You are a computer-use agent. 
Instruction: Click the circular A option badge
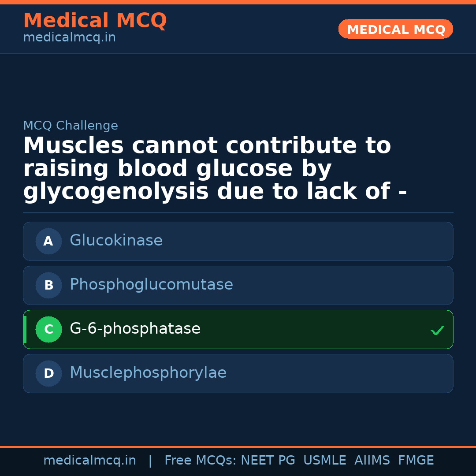[x=48, y=241]
